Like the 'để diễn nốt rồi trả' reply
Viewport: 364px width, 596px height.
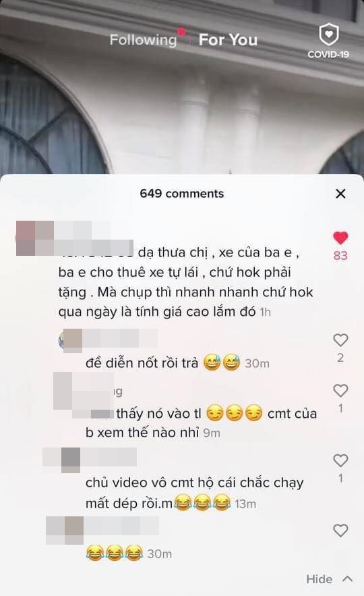[340, 340]
